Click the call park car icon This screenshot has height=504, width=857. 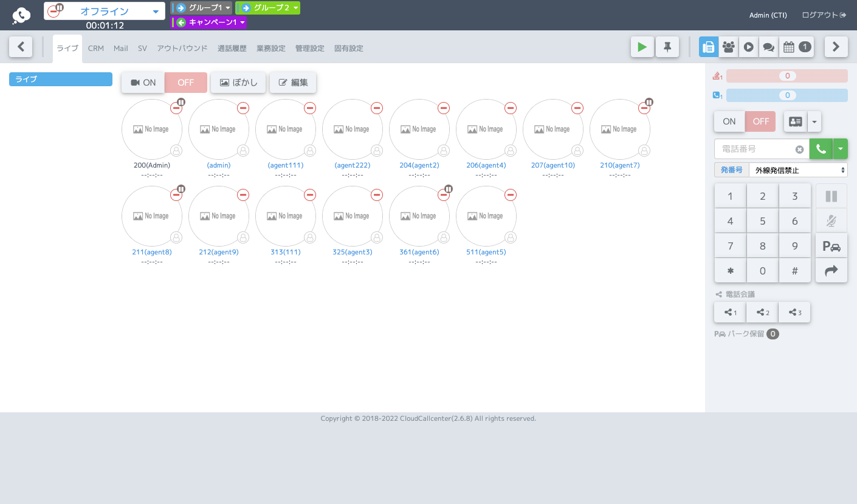pyautogui.click(x=831, y=246)
